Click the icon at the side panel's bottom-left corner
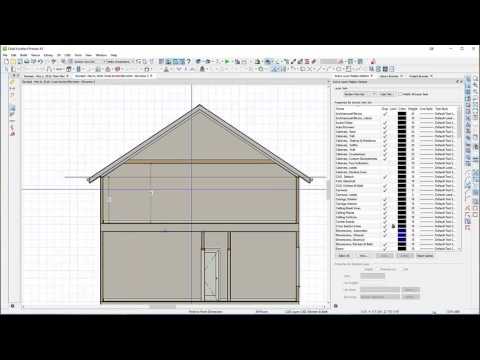Viewport: 480px width, 360px height. (x=336, y=306)
